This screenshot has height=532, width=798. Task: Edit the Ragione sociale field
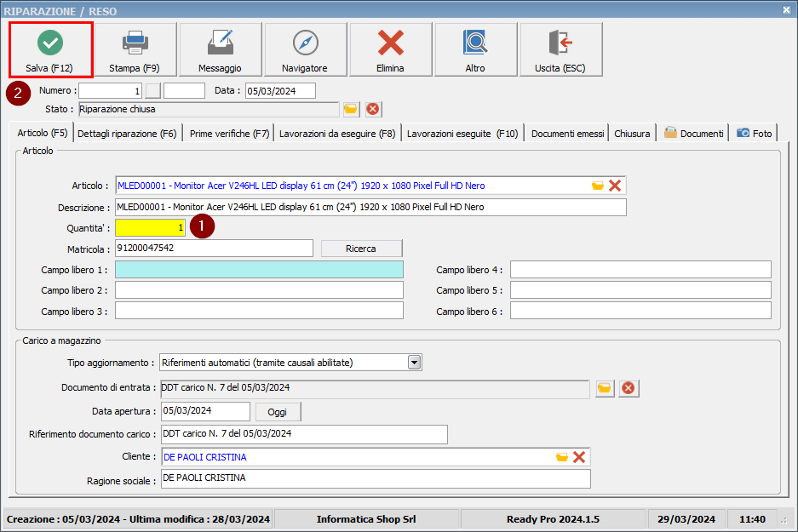(x=376, y=478)
